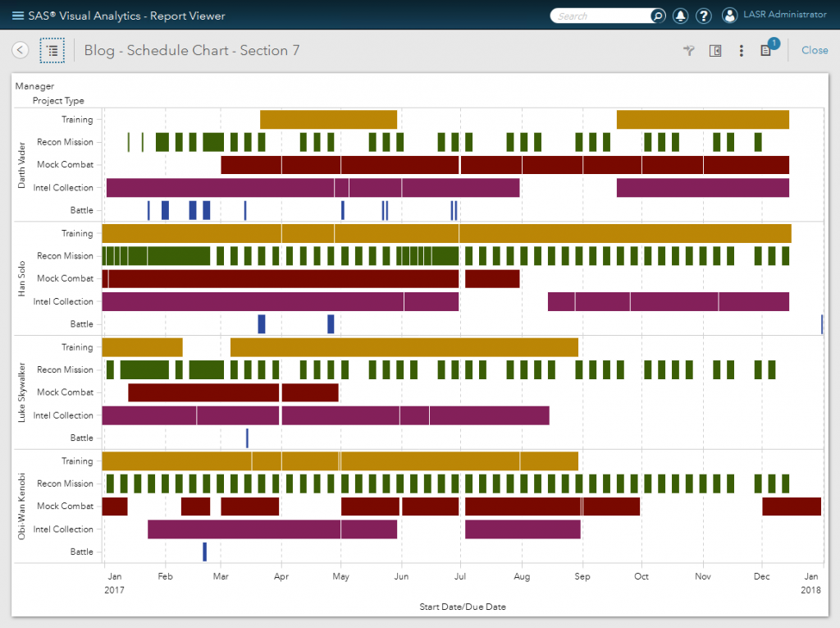840x628 pixels.
Task: Toggle the right panel display icon
Action: pyautogui.click(x=714, y=50)
